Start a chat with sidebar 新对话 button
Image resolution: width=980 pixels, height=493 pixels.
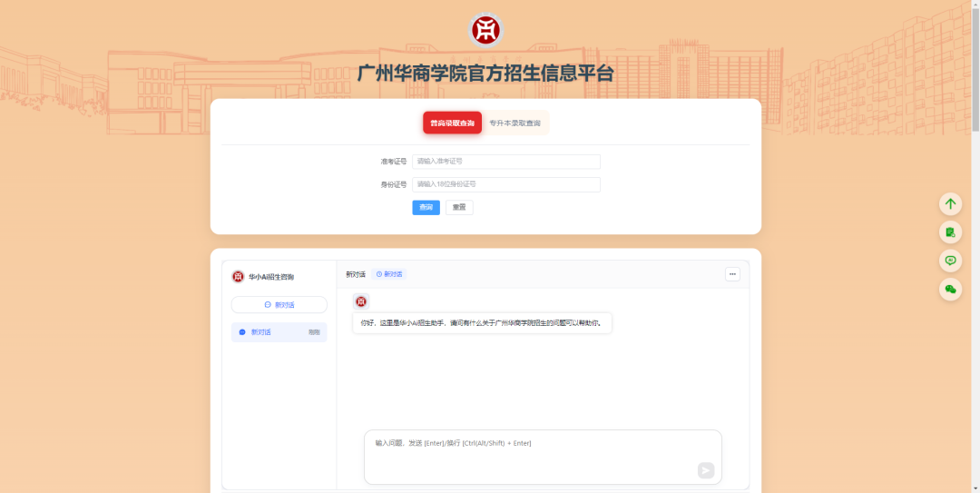[x=279, y=305]
